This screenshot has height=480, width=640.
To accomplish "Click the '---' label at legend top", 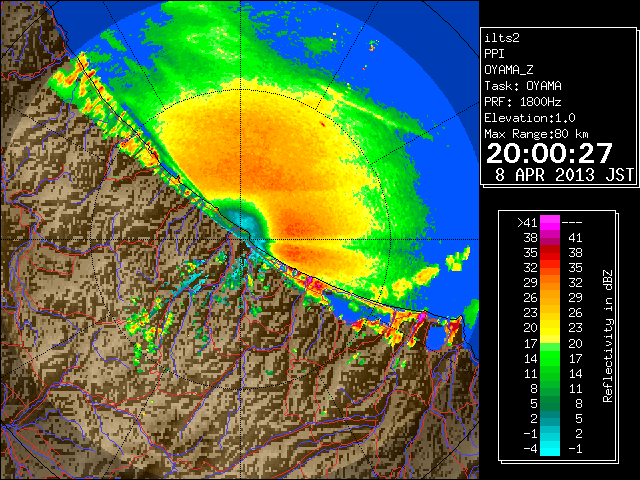I will [x=572, y=223].
